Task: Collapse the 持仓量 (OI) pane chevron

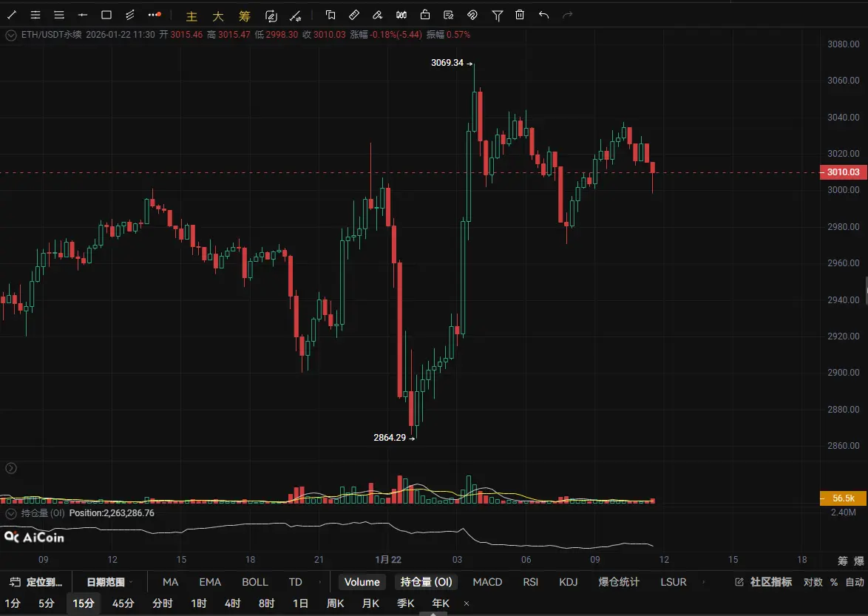Action: click(x=10, y=514)
